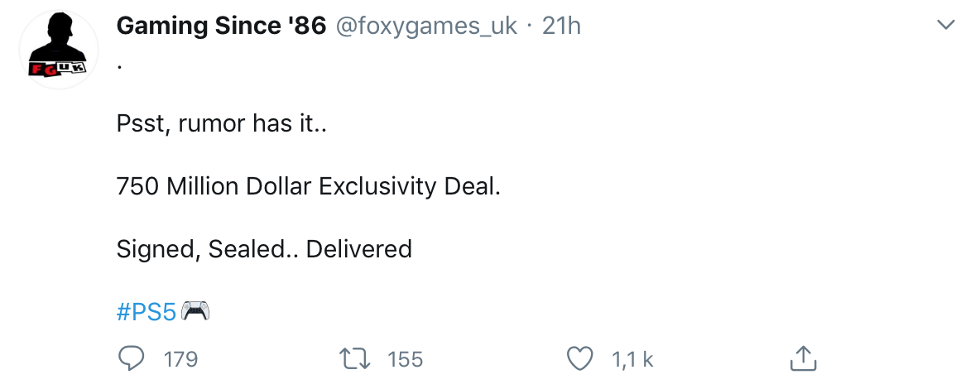Click the "Signed, Sealed.. Delivered" line
The height and width of the screenshot is (389, 980).
(264, 248)
